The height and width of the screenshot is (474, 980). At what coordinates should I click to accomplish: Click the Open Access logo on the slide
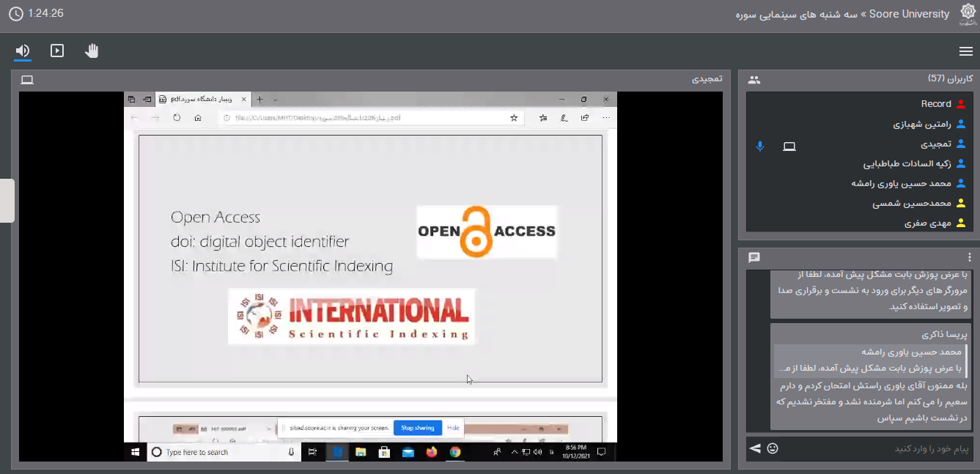coord(487,232)
